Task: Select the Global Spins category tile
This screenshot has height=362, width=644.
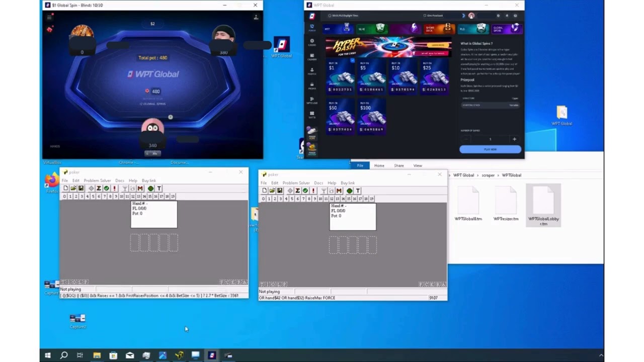Action: pyautogui.click(x=507, y=28)
